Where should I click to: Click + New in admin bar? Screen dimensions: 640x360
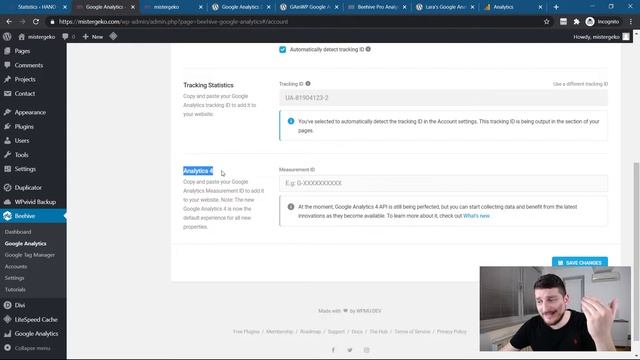click(93, 37)
